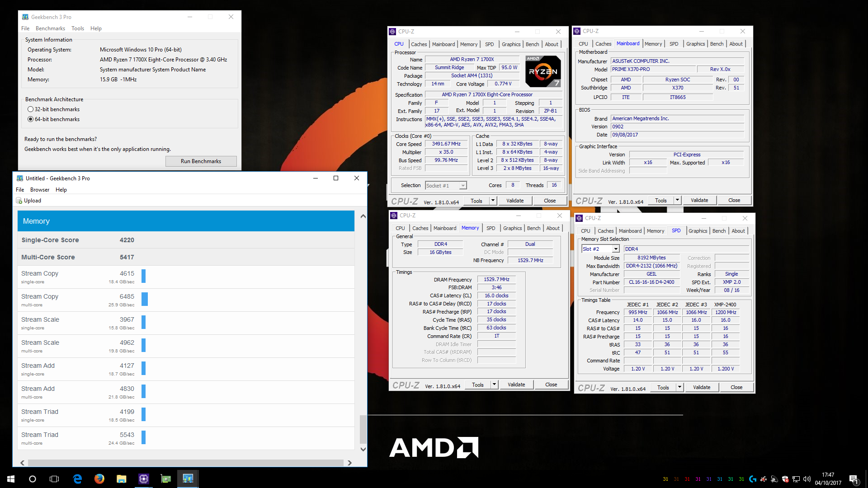Click the Stream Triad multi-core row
Image resolution: width=868 pixels, height=488 pixels.
(186, 438)
